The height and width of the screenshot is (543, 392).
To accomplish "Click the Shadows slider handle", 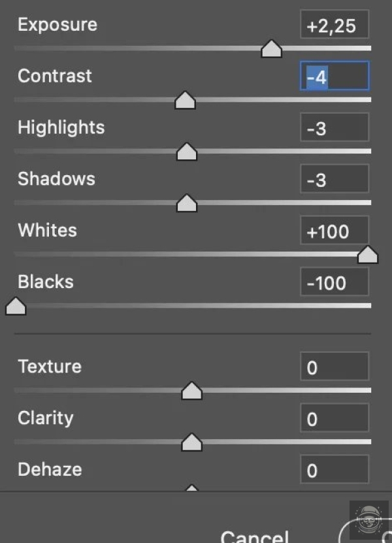I will coord(187,203).
